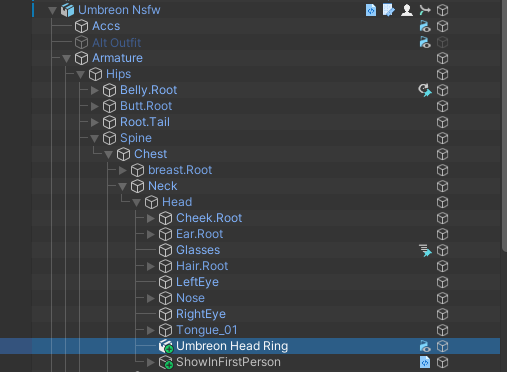Toggle active state cube for Armature
The width and height of the screenshot is (507, 372).
(442, 58)
